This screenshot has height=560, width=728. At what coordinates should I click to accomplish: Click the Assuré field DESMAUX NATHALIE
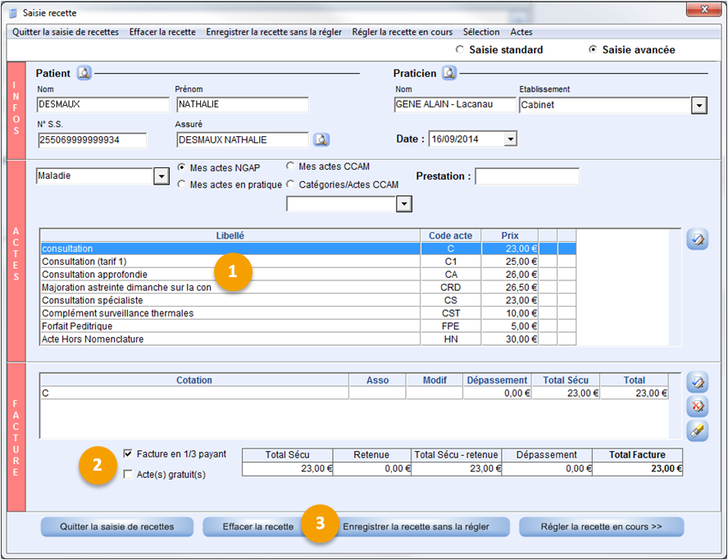pyautogui.click(x=243, y=139)
